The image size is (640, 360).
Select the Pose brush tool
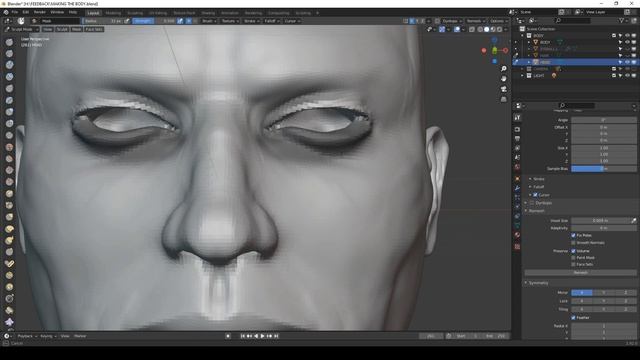coord(9,264)
